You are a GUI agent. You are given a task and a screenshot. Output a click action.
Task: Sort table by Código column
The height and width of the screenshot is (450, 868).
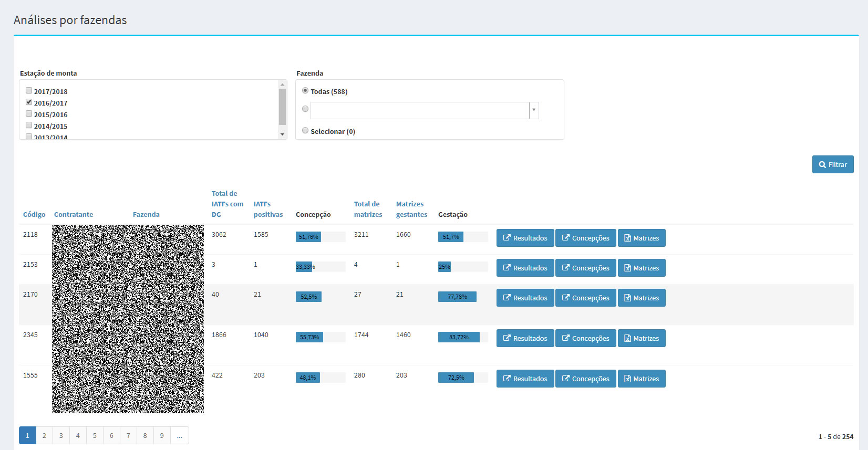coord(34,214)
